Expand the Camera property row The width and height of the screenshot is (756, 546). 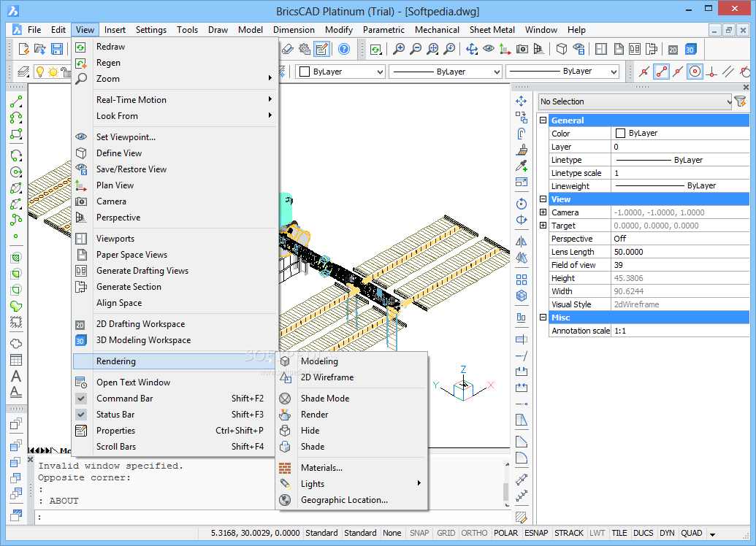pos(543,212)
